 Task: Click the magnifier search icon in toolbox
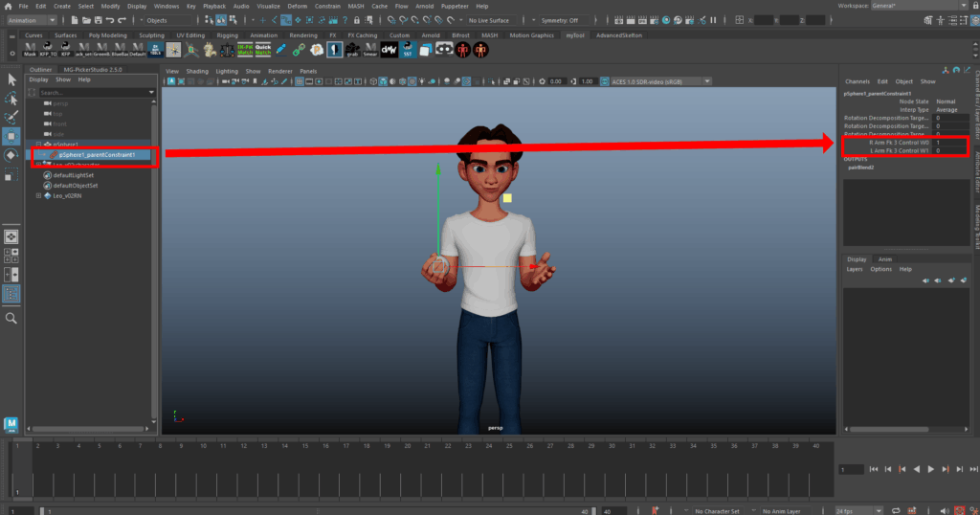pyautogui.click(x=11, y=318)
